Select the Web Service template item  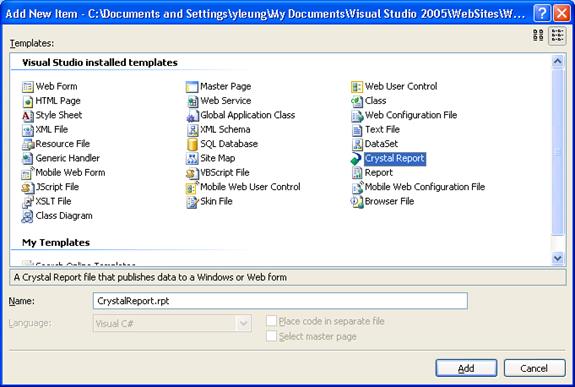click(219, 101)
